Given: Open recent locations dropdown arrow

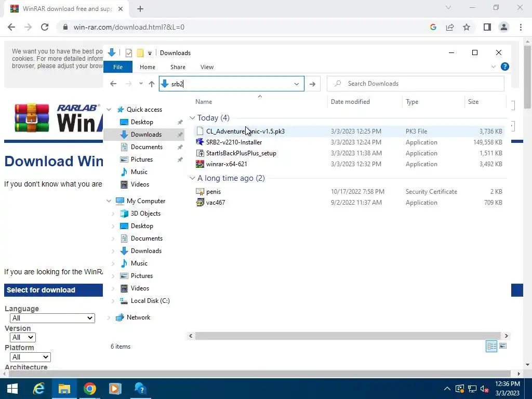Looking at the screenshot, I should click(x=141, y=84).
